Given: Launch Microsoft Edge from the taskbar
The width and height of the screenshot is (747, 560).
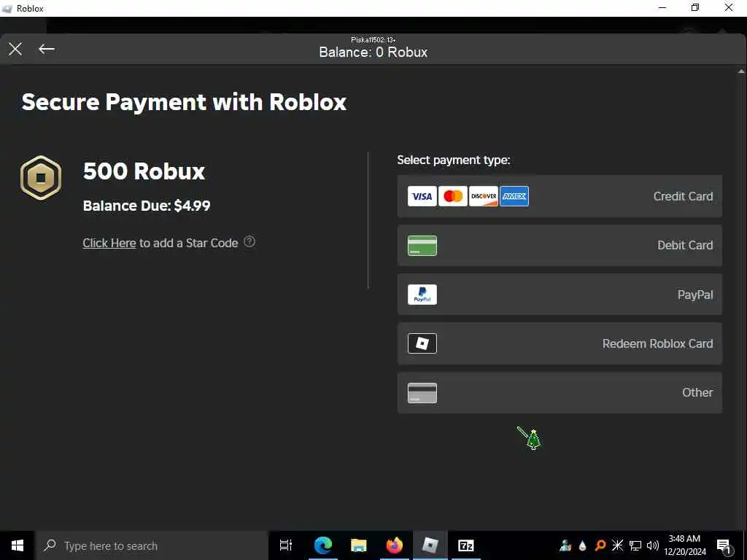Looking at the screenshot, I should point(323,545).
